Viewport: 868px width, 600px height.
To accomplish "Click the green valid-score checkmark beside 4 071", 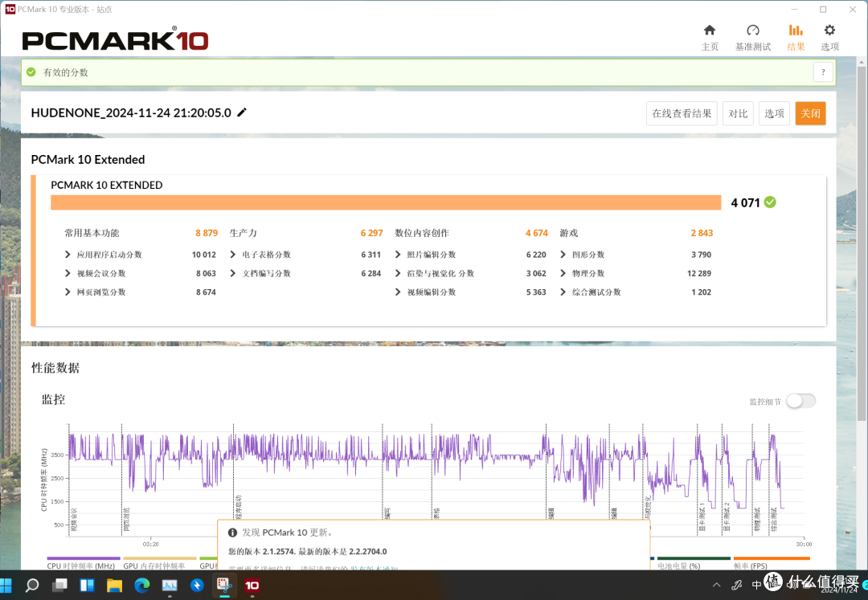I will pyautogui.click(x=770, y=202).
